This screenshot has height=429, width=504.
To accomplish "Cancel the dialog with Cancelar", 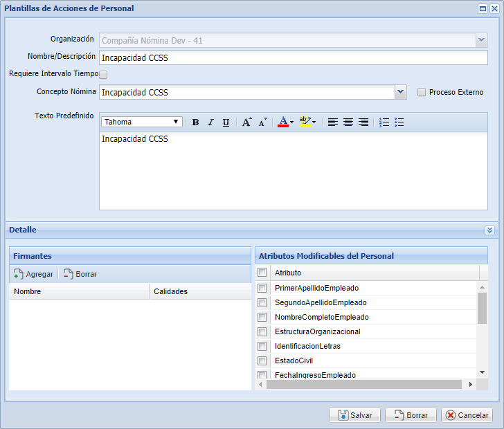I will pos(467,415).
